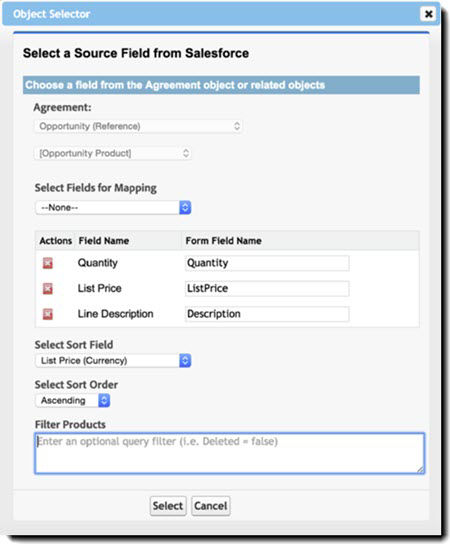The height and width of the screenshot is (544, 450).
Task: Close the Object Selector dialog
Action: pos(428,14)
